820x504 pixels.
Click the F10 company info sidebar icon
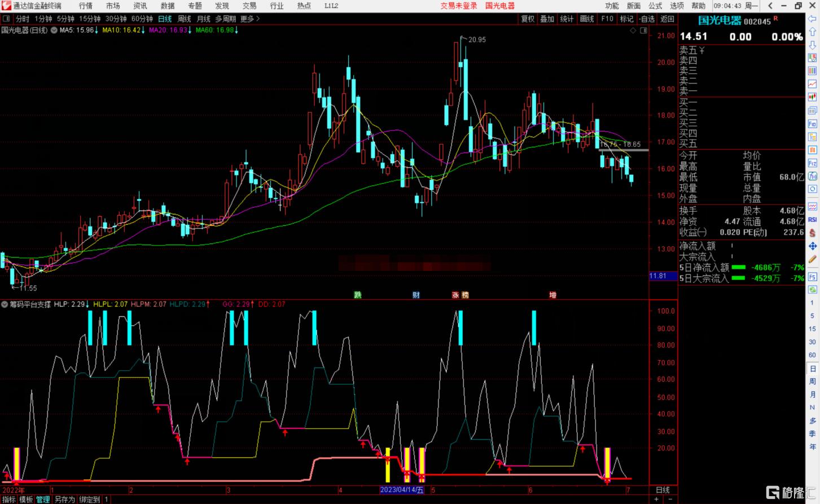click(x=812, y=124)
